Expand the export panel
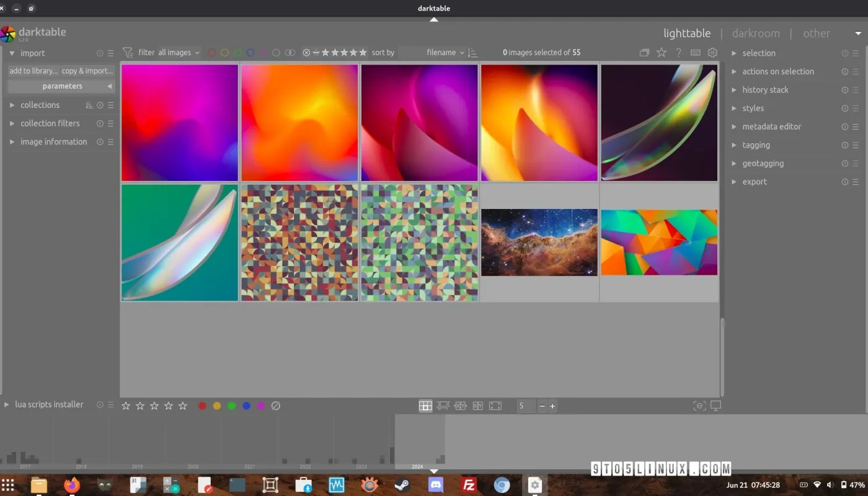Screen dimensions: 868x496 [x=755, y=182]
